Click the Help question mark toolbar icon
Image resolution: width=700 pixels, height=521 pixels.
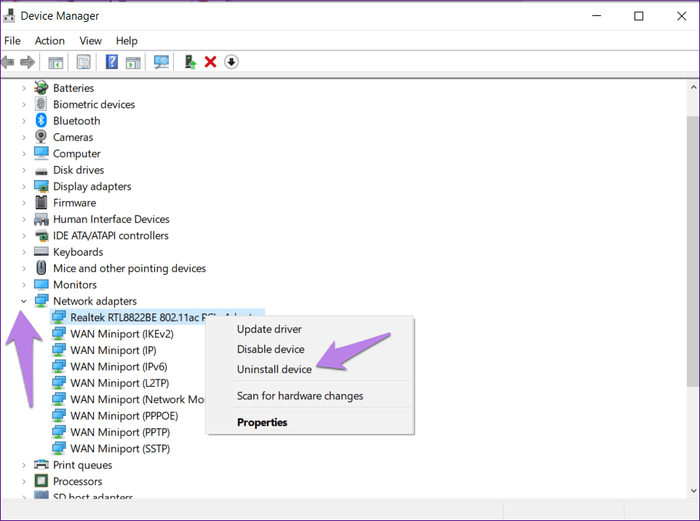coord(112,62)
